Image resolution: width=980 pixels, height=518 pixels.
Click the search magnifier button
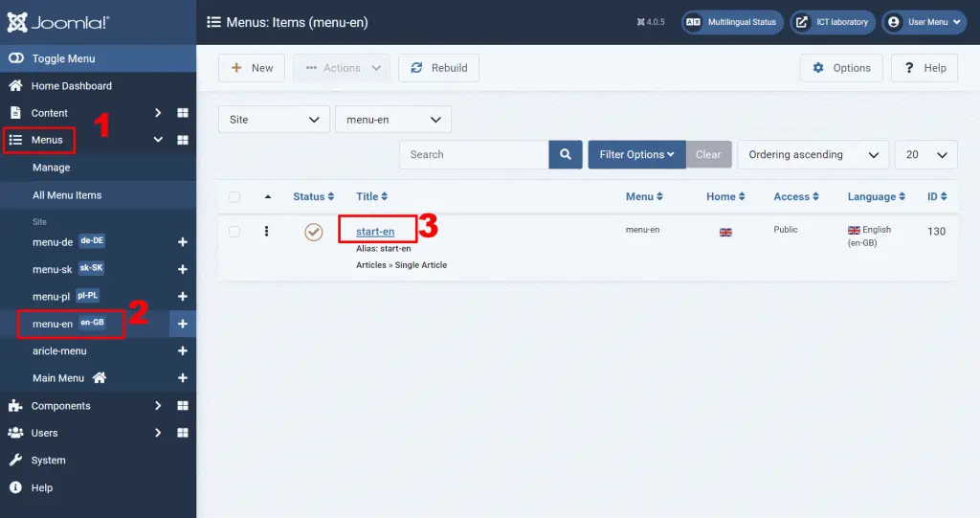tap(566, 154)
